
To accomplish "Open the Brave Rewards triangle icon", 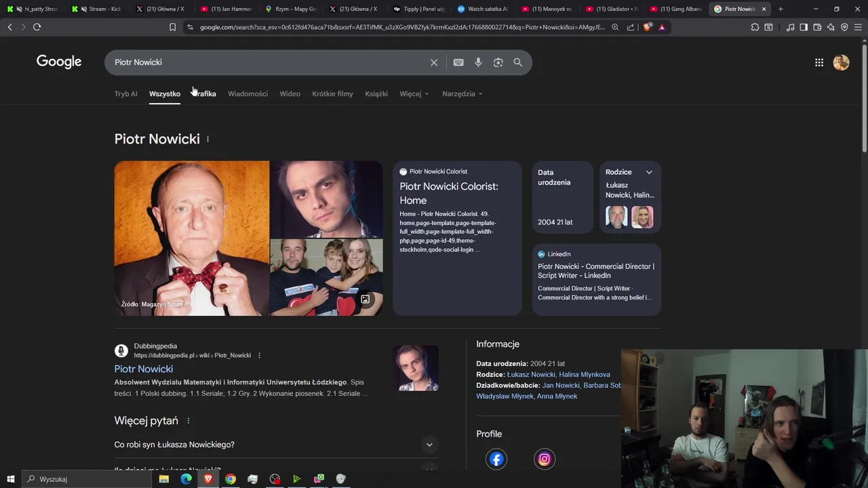I will click(662, 27).
